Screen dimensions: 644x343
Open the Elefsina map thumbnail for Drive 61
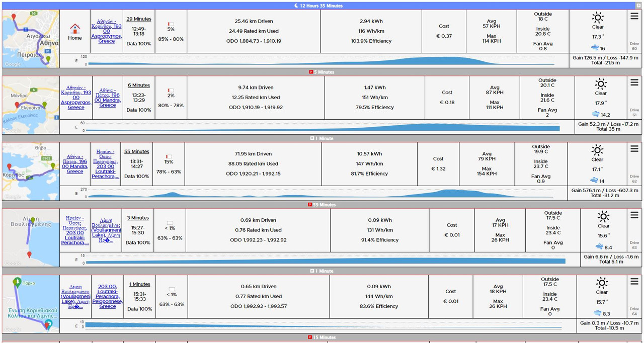click(x=31, y=105)
